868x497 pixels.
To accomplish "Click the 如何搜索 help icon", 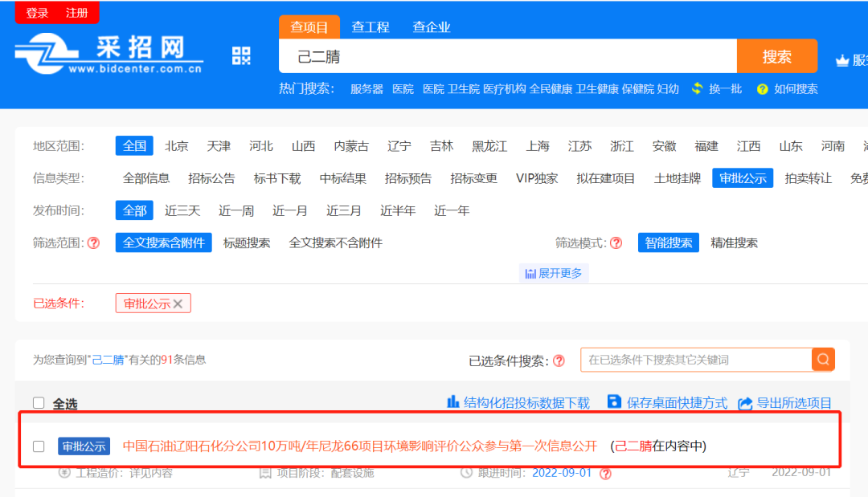I will click(x=762, y=89).
